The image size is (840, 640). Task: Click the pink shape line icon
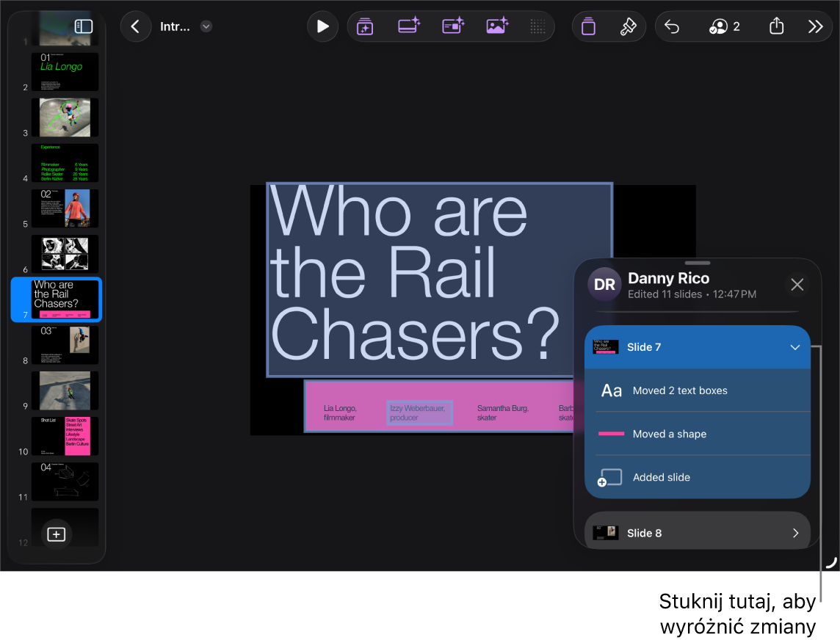click(x=611, y=434)
